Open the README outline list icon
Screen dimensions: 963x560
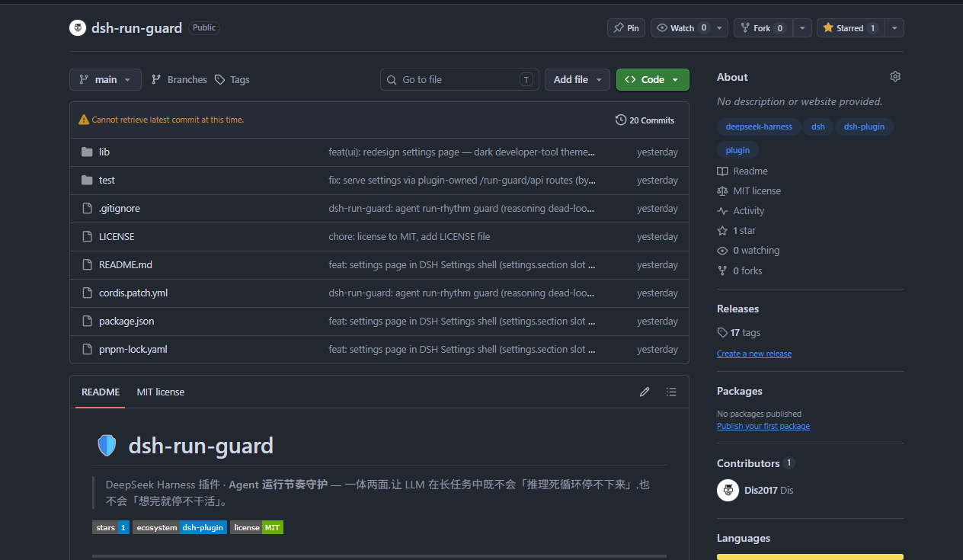pyautogui.click(x=671, y=392)
